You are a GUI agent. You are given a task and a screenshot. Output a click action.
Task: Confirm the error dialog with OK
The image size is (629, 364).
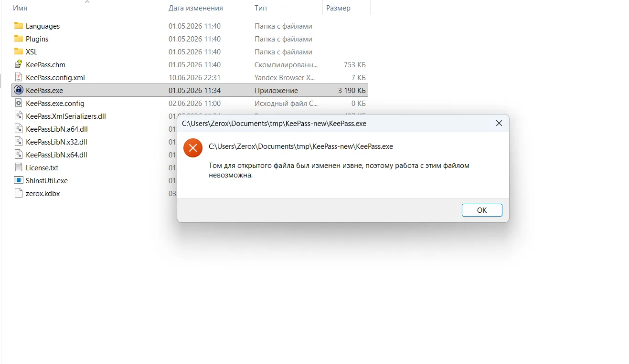(x=482, y=210)
